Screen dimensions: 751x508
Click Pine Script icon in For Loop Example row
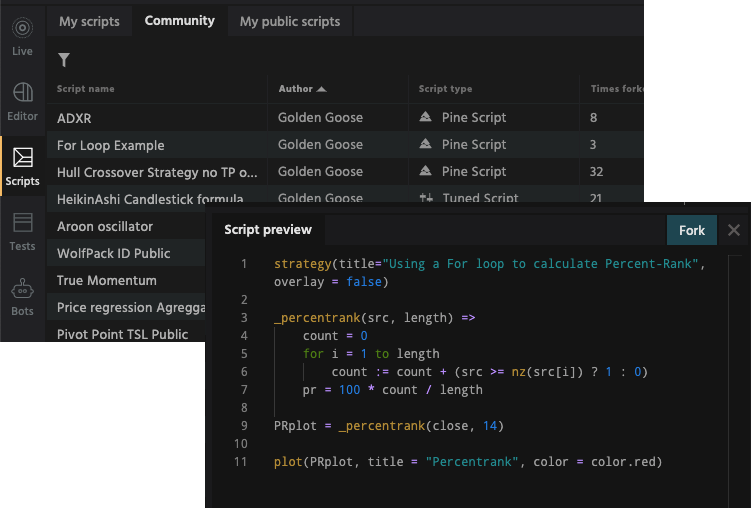pos(425,144)
